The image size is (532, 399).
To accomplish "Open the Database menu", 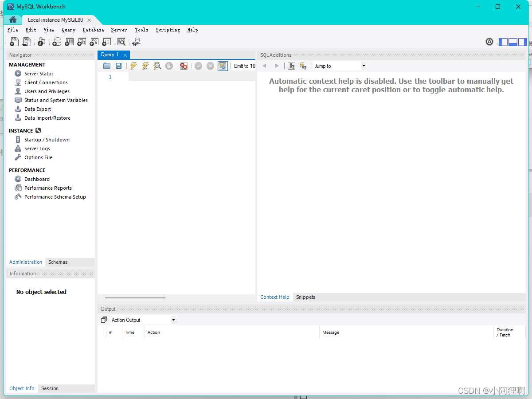I will (x=93, y=30).
